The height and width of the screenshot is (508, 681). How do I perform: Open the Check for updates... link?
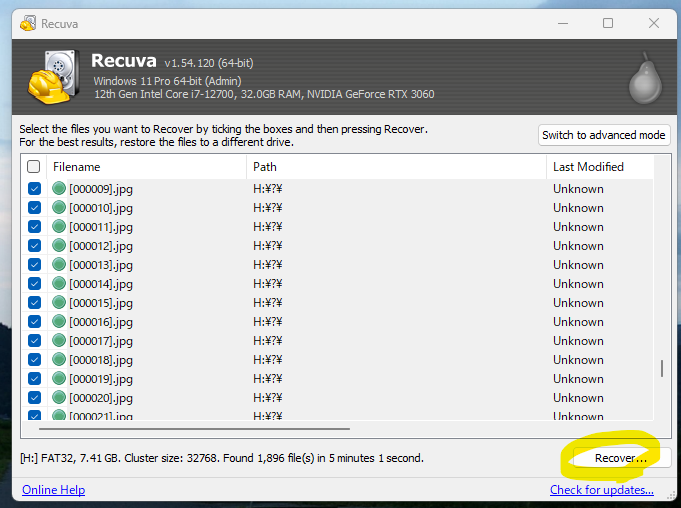pos(602,490)
